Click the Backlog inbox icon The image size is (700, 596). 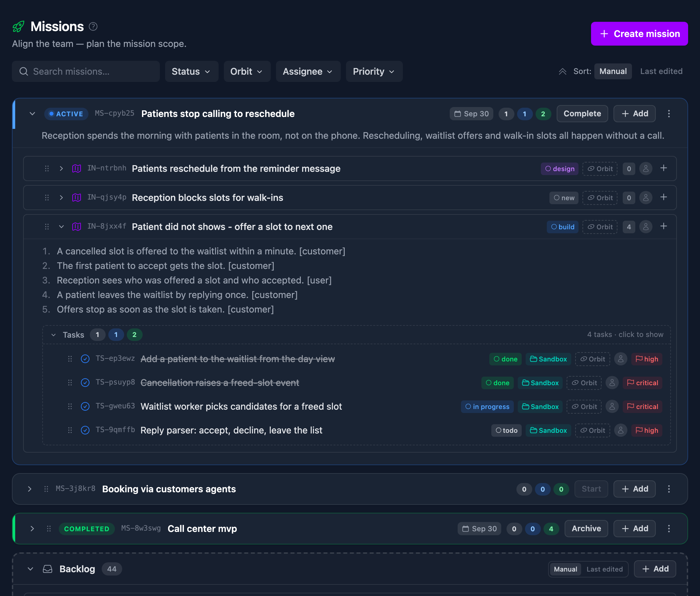click(48, 569)
